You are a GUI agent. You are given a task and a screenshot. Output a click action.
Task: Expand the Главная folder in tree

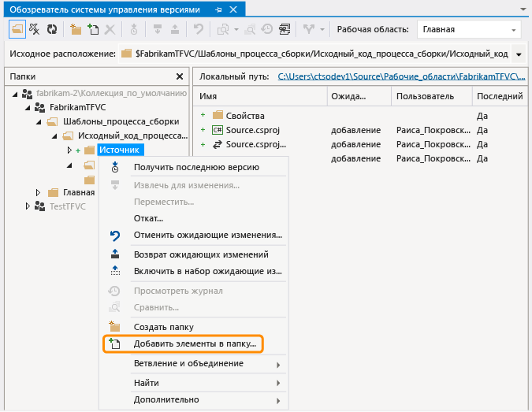click(x=38, y=192)
